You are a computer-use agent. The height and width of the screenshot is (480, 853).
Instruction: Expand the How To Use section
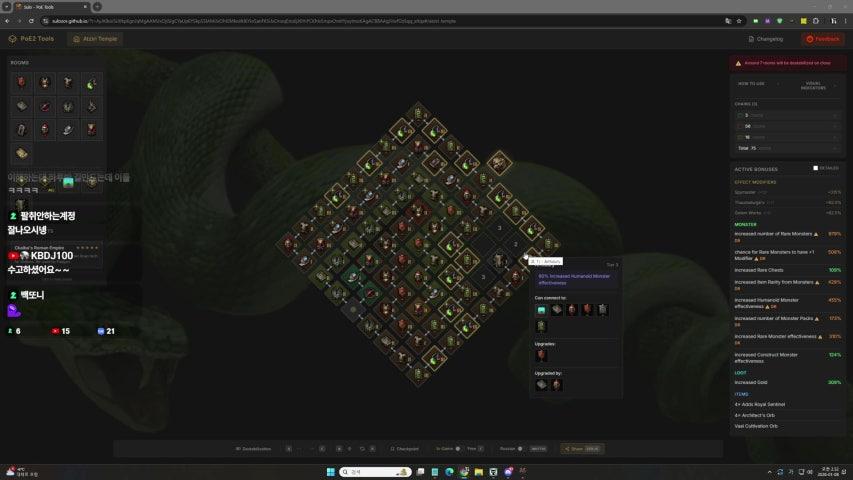(x=751, y=86)
